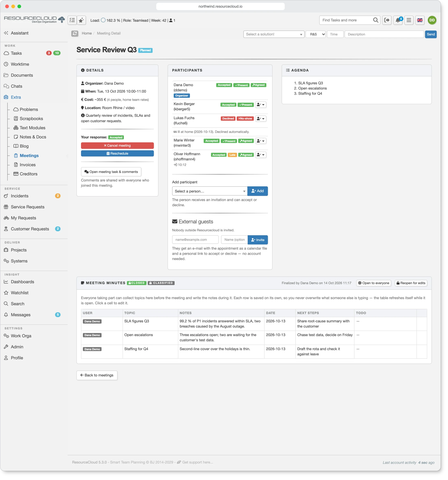The width and height of the screenshot is (448, 480).
Task: Click the task list icon in header
Action: coord(72,20)
